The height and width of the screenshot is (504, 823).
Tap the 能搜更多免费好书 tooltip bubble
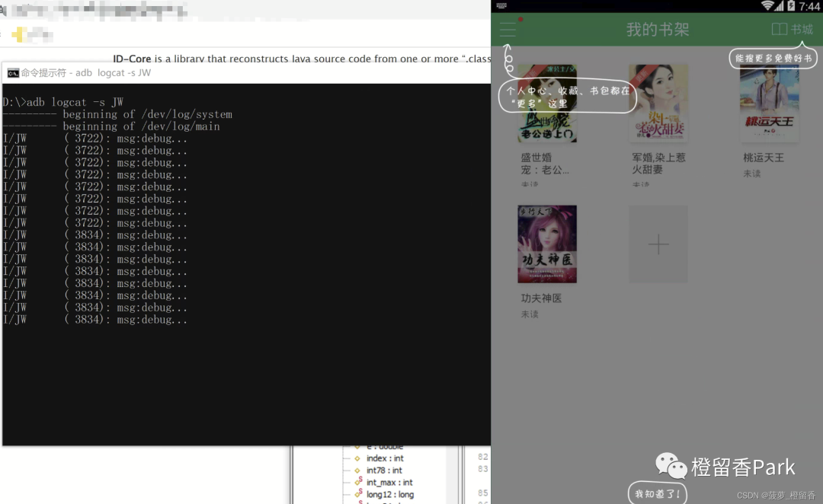tap(772, 58)
